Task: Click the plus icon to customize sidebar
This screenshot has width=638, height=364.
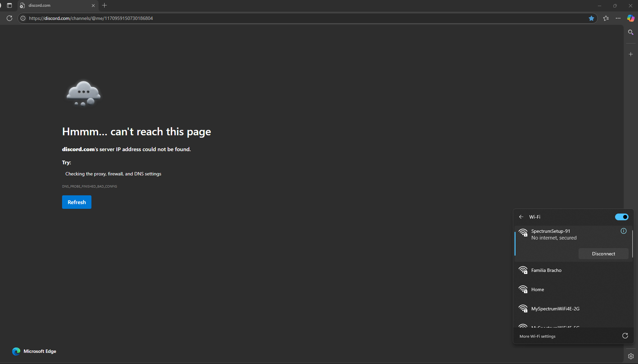Action: (x=631, y=54)
